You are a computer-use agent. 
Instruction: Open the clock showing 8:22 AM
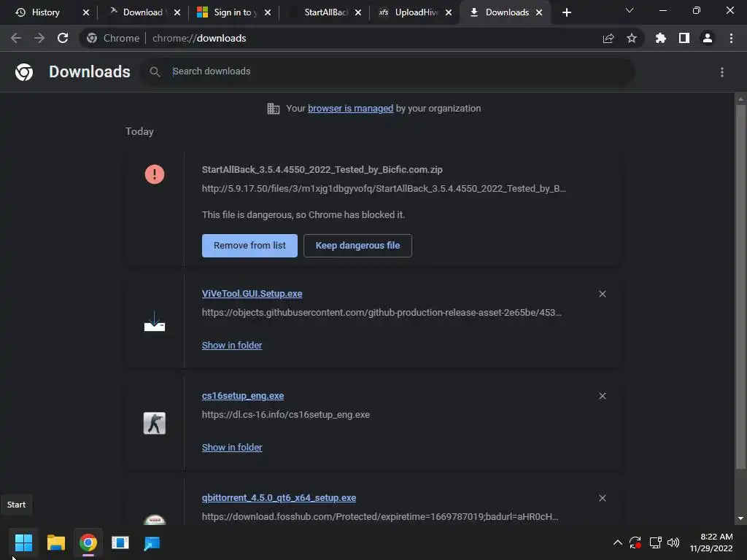[711, 542]
